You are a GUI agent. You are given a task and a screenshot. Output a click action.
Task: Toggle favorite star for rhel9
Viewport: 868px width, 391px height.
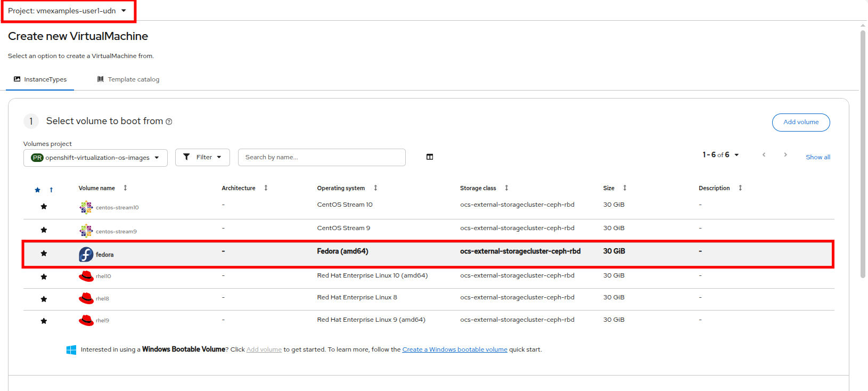point(44,321)
